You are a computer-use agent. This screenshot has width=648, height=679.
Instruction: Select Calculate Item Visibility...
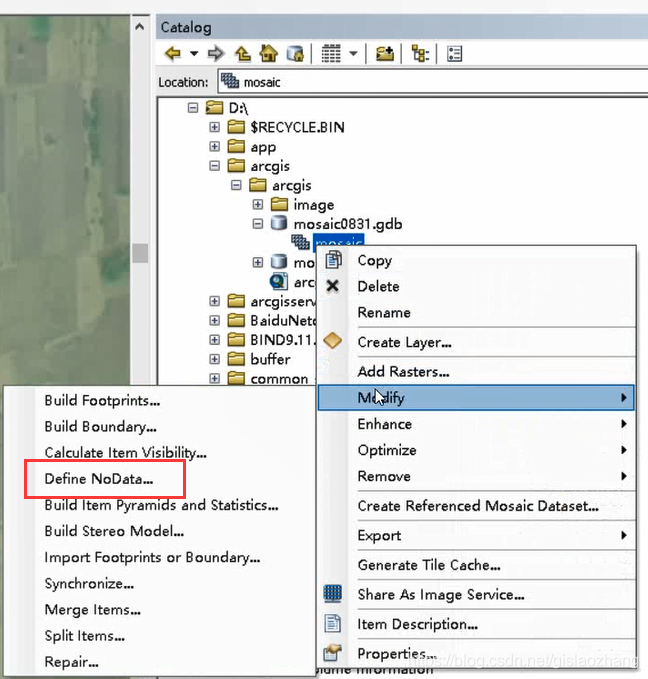159,453
